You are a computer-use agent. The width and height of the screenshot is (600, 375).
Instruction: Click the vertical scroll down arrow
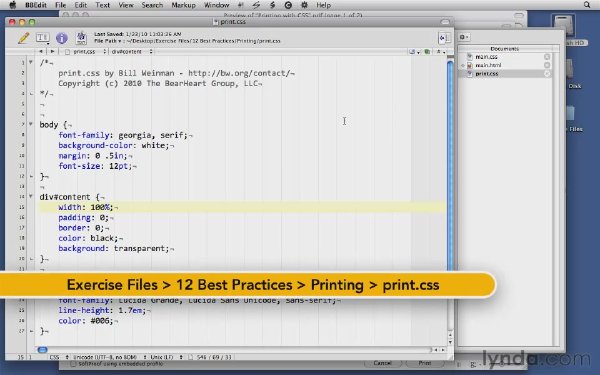(x=450, y=342)
